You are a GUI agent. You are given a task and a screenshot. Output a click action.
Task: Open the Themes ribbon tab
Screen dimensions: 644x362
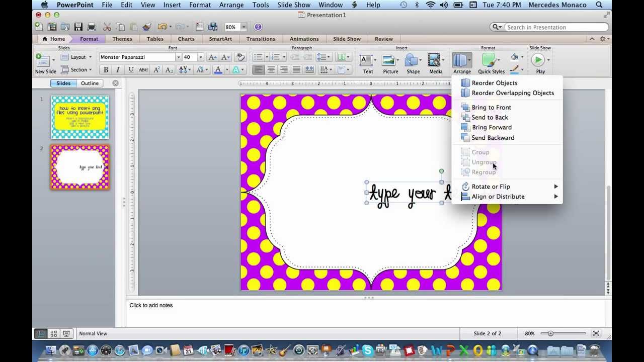(x=122, y=39)
